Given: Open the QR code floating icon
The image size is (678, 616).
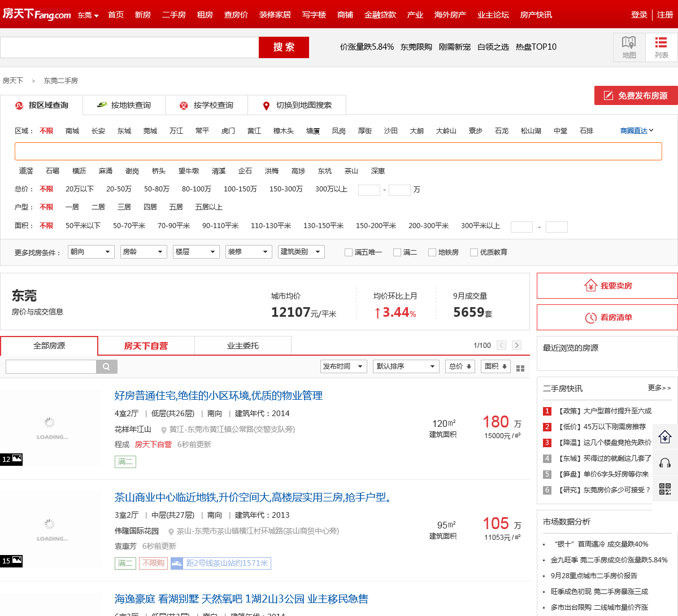Looking at the screenshot, I should 665,489.
